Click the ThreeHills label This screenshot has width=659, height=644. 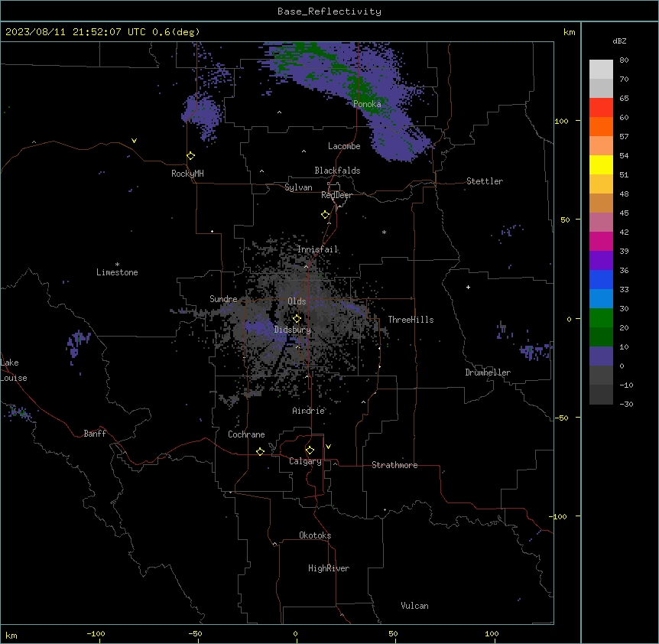[411, 320]
